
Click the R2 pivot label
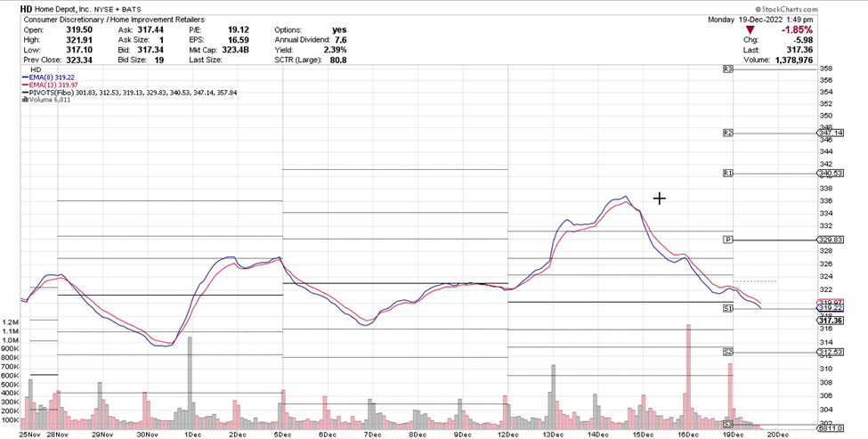728,133
